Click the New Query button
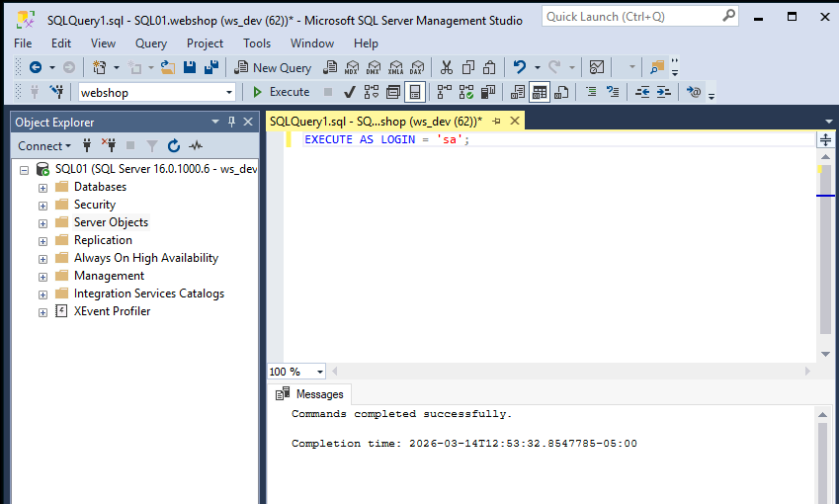 [273, 67]
